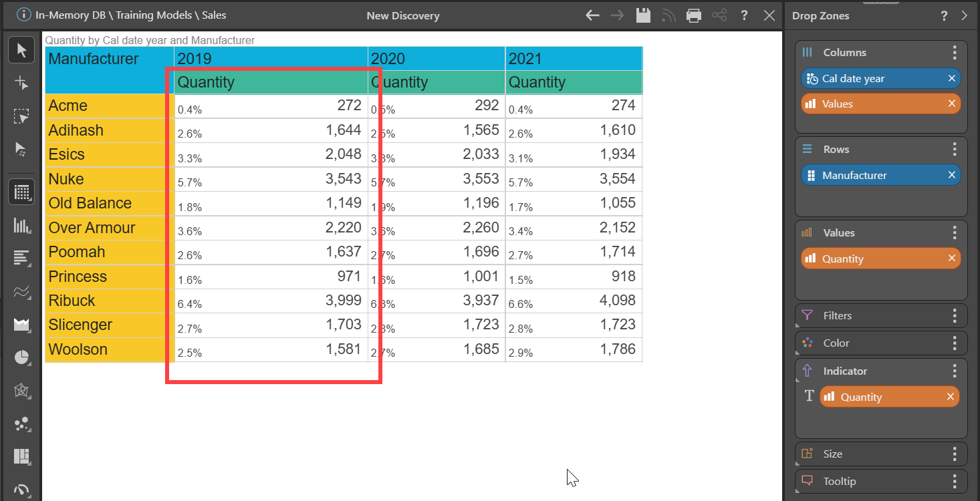The height and width of the screenshot is (501, 980).
Task: Expand the Tooltip drop zone
Action: pos(839,481)
